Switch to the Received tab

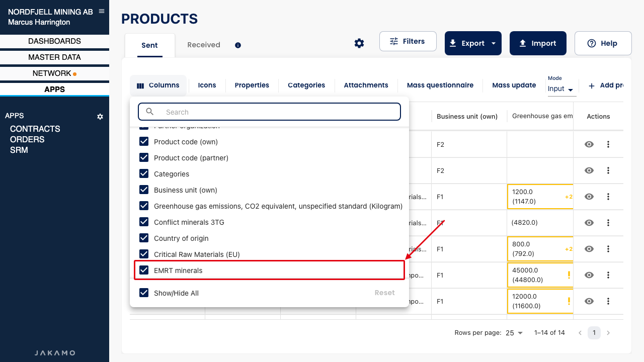[x=204, y=45]
